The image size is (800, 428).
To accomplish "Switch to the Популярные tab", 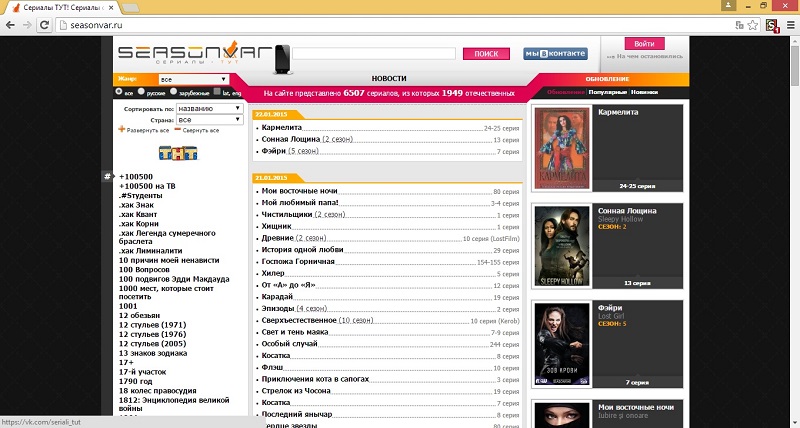I will pyautogui.click(x=606, y=92).
